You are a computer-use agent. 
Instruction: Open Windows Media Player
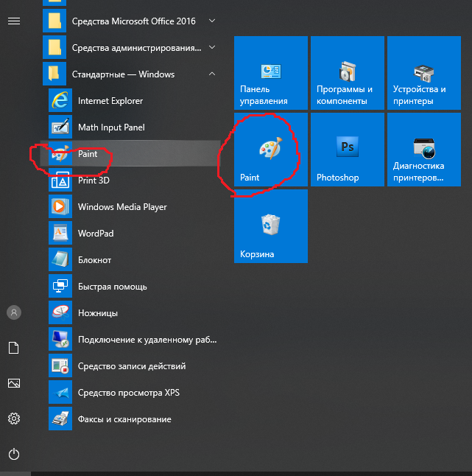point(122,207)
